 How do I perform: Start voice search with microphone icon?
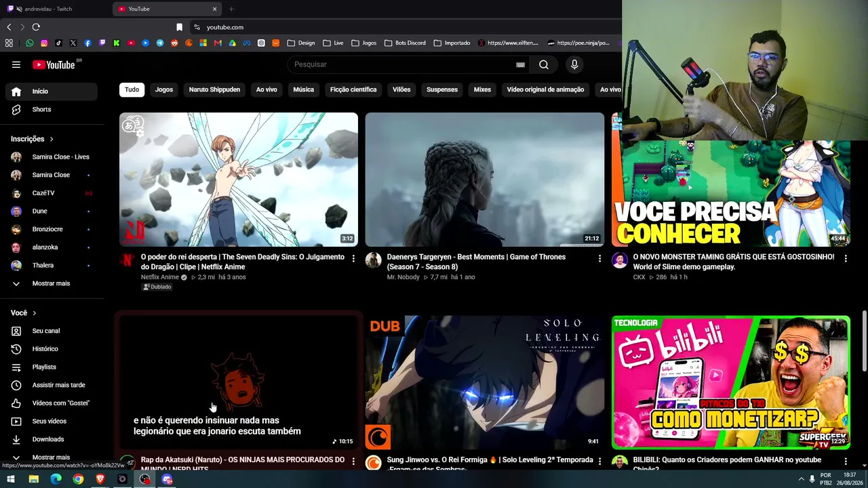coord(574,64)
